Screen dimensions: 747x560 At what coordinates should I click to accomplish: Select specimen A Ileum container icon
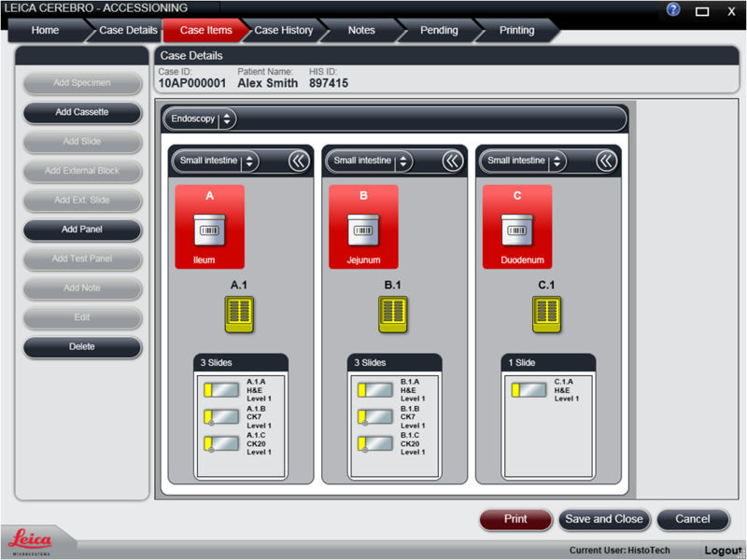coord(210,229)
